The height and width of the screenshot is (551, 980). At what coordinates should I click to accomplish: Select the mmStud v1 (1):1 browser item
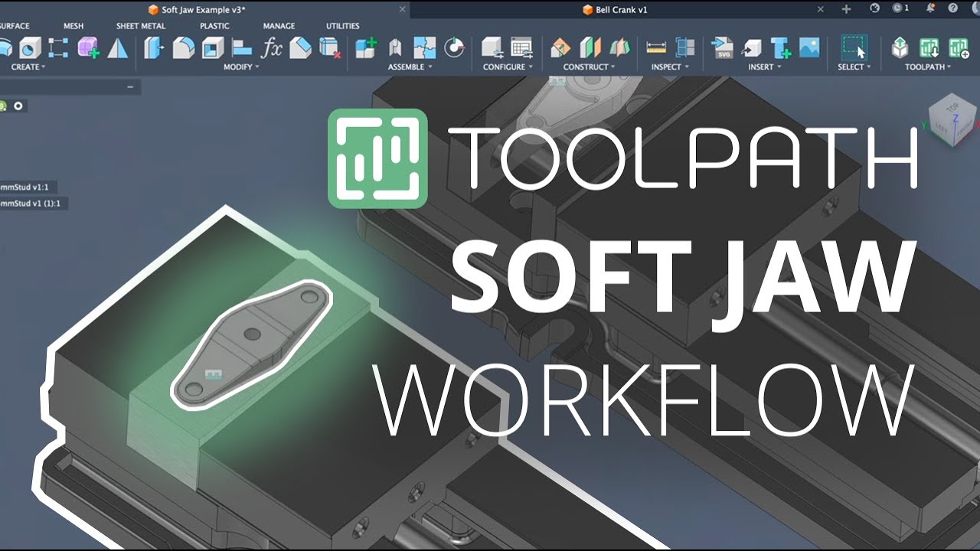33,204
